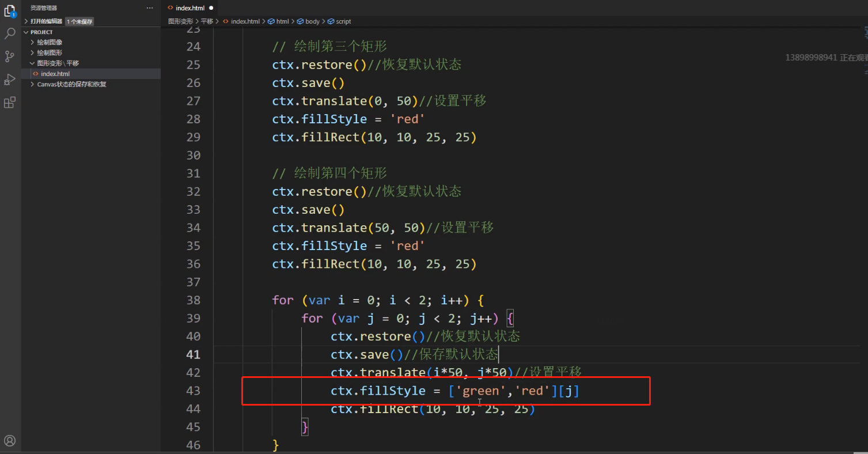
Task: Open the Search view in activity bar
Action: (x=10, y=34)
